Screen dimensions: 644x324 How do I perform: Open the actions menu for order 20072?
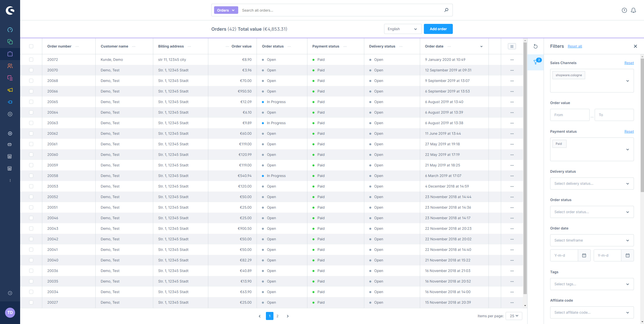click(512, 60)
